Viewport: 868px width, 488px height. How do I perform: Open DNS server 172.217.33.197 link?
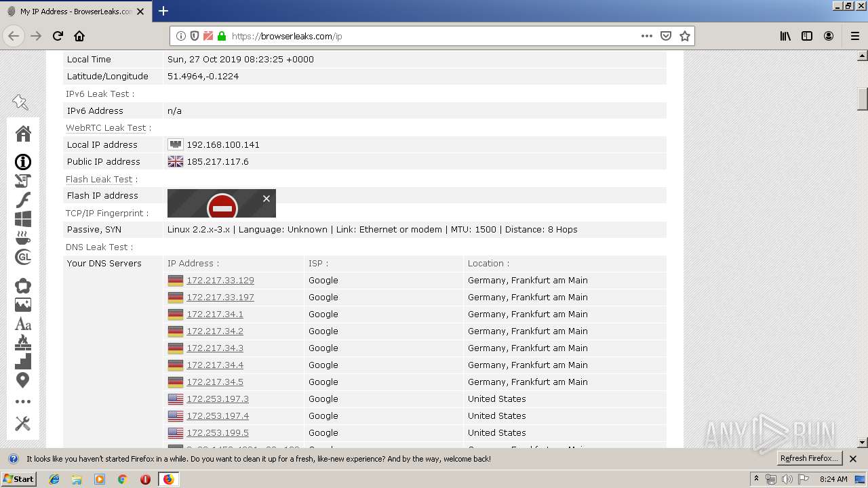pyautogui.click(x=220, y=297)
